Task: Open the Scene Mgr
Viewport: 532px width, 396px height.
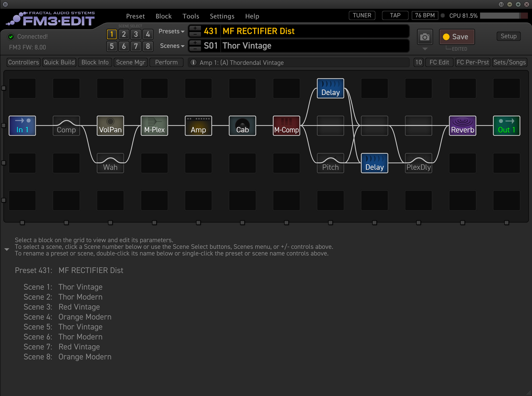Action: [131, 63]
